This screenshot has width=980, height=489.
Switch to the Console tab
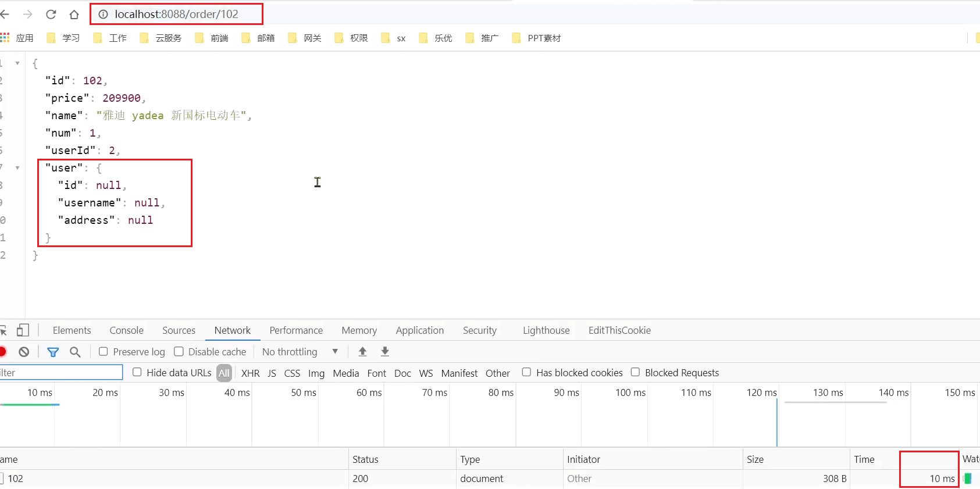coord(126,330)
